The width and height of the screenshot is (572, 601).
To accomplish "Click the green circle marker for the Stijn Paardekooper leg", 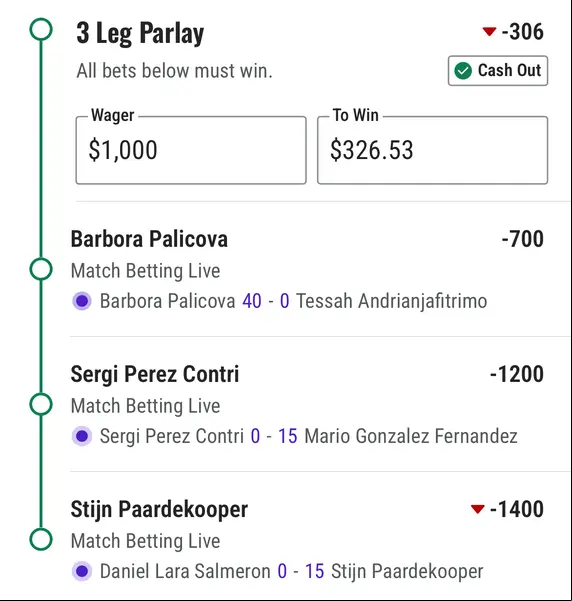I will point(41,539).
